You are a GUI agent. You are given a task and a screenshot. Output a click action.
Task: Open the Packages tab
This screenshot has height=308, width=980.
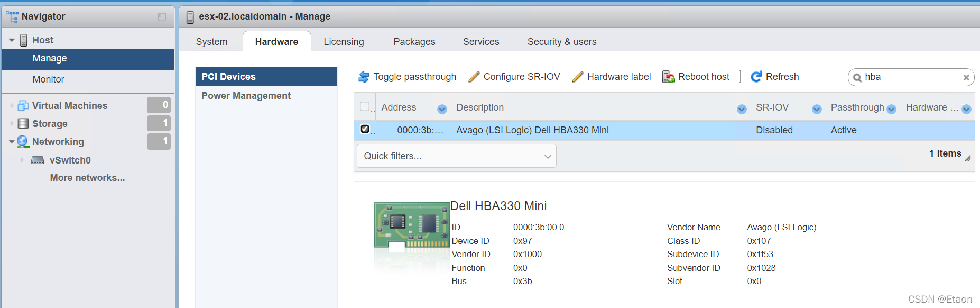click(414, 42)
